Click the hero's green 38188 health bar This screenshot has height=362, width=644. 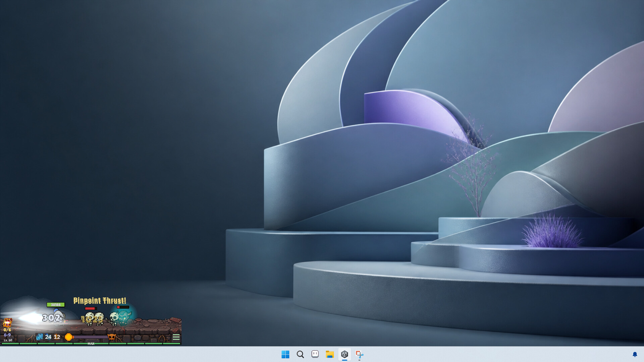click(x=56, y=305)
